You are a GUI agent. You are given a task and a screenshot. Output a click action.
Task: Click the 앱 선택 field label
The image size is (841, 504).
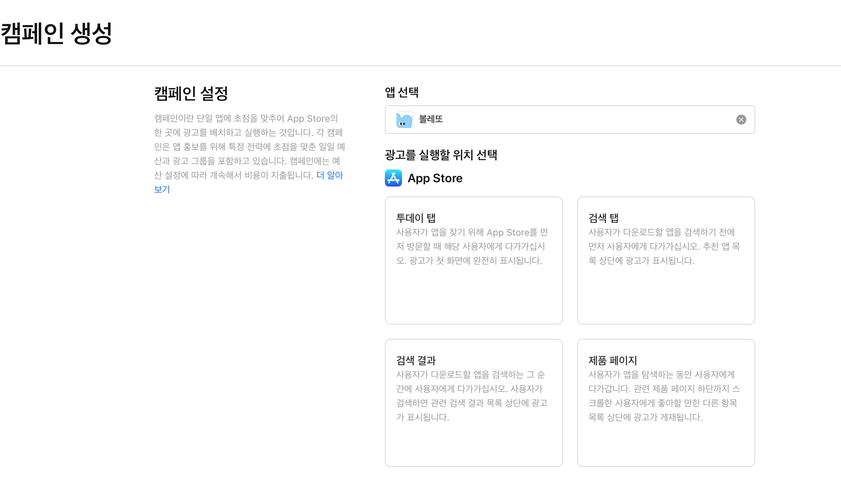click(x=401, y=92)
